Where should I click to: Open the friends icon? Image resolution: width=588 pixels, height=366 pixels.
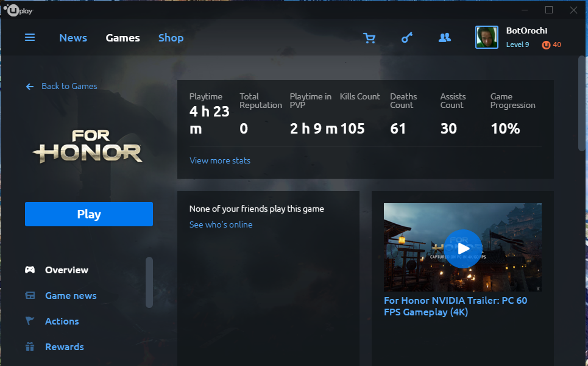(x=445, y=38)
